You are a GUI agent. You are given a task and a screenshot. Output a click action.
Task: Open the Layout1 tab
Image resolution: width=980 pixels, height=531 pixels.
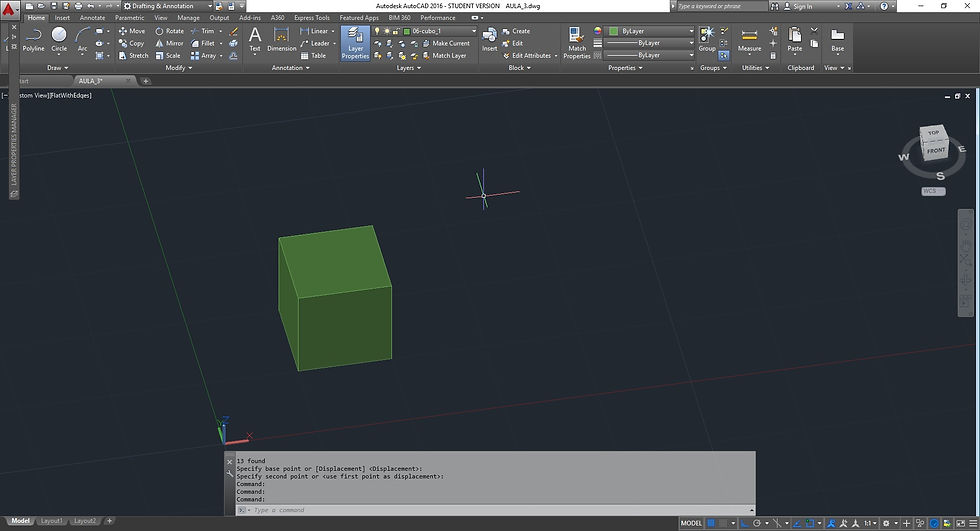tap(51, 521)
